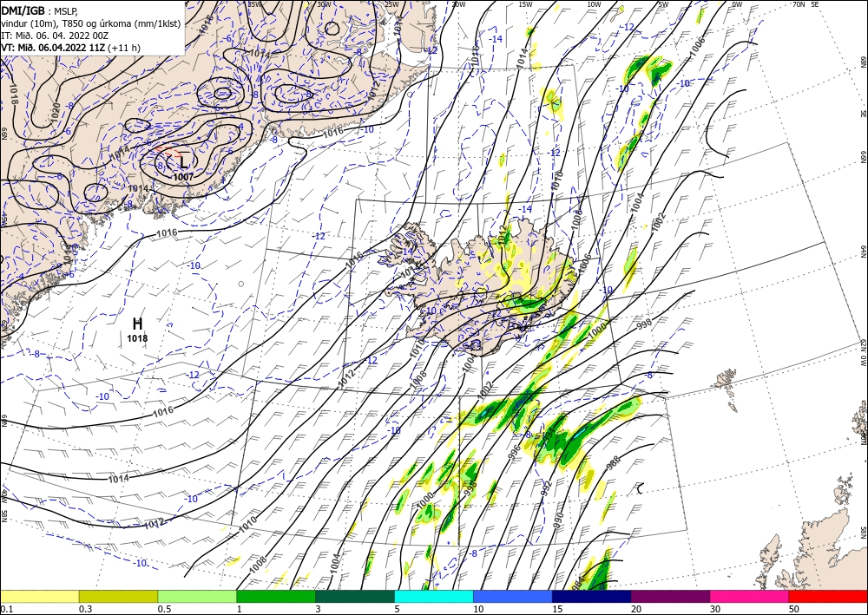Image resolution: width=868 pixels, height=615 pixels.
Task: Click the 996 isobar label
Action: (514, 453)
